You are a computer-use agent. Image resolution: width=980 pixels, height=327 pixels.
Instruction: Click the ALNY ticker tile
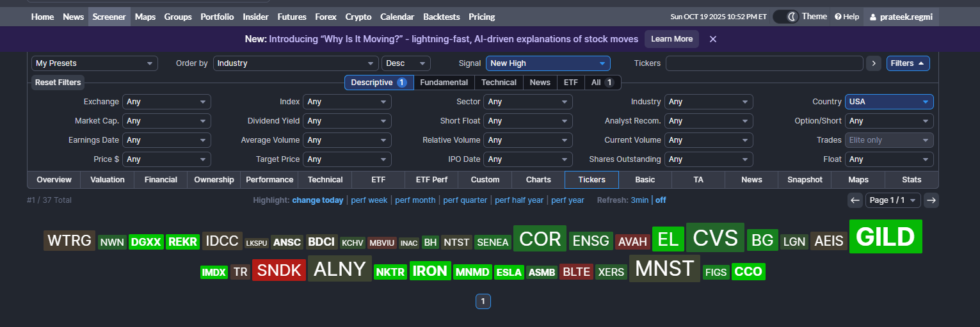coord(339,269)
